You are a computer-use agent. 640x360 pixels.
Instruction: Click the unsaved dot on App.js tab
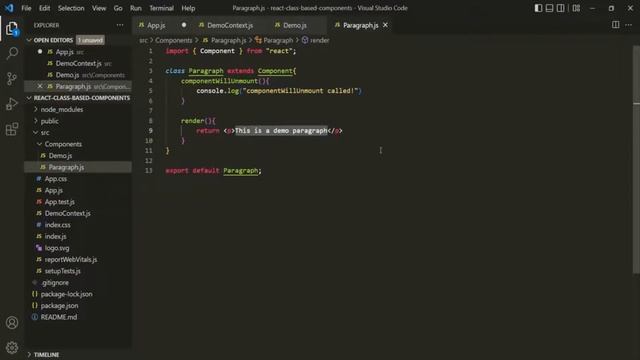(184, 25)
